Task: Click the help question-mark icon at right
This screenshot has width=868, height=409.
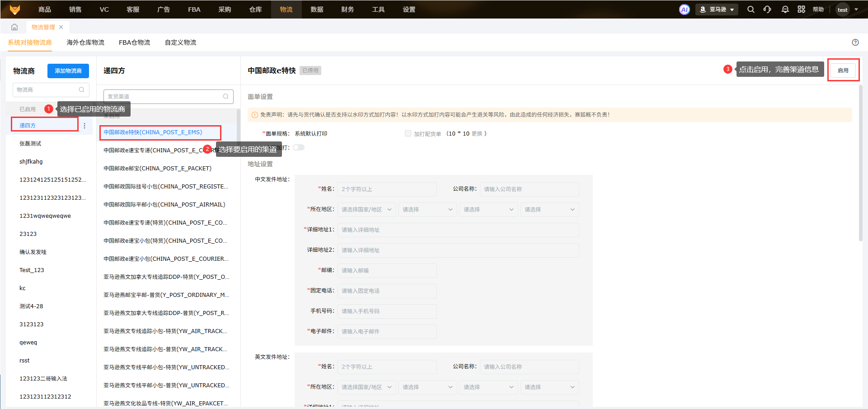Action: (x=855, y=42)
